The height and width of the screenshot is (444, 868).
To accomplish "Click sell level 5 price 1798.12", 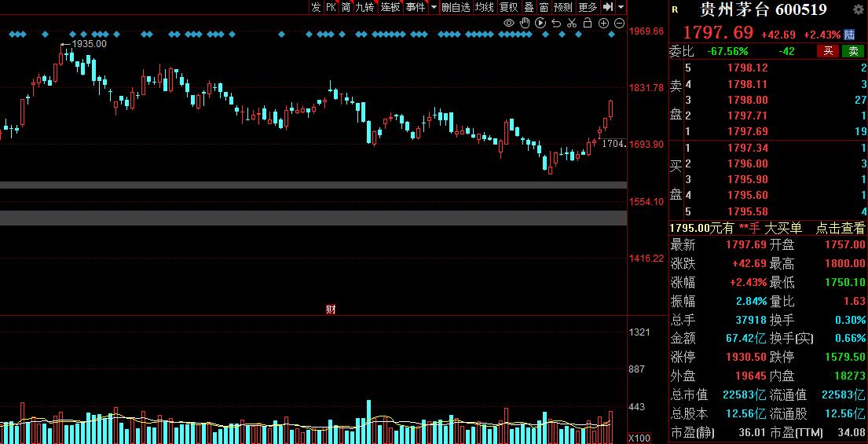I will click(x=747, y=68).
